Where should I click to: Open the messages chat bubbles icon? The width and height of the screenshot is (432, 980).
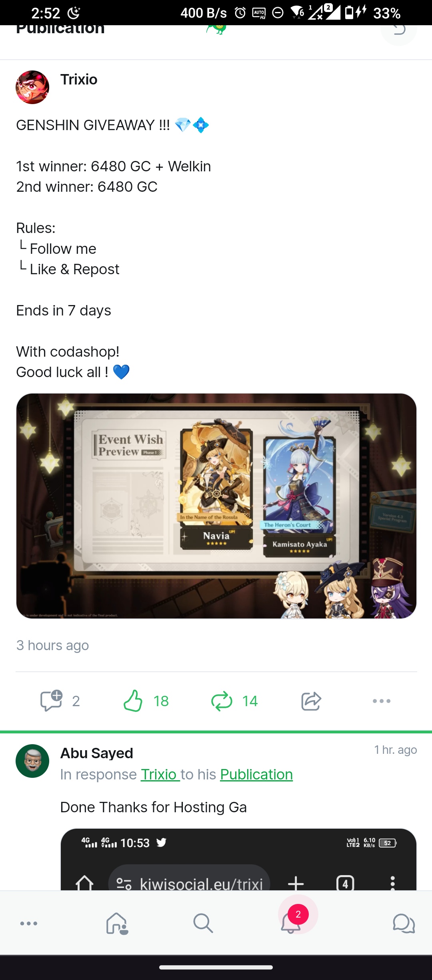tap(404, 923)
